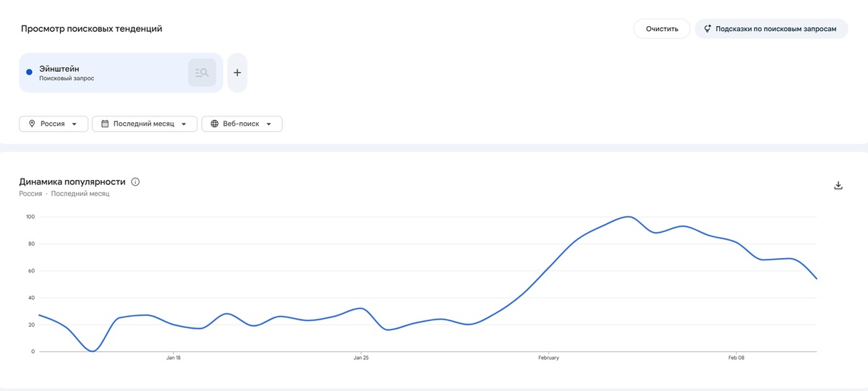Click the Динамика популярности heading
868x391 pixels.
(x=72, y=182)
